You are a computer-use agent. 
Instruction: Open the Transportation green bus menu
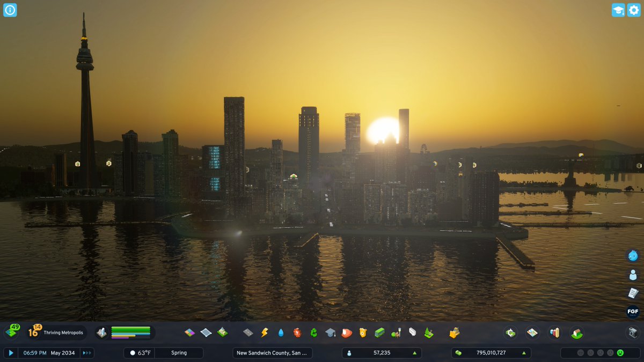(x=379, y=333)
